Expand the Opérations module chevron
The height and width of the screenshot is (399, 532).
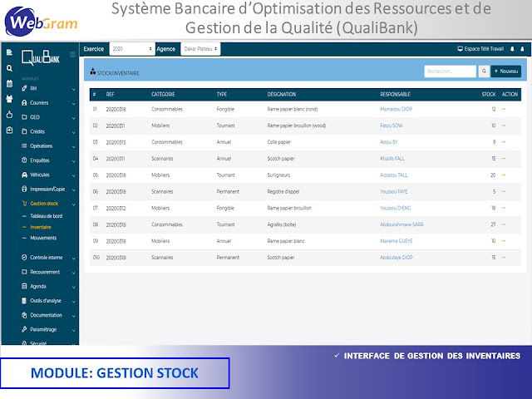tap(74, 147)
